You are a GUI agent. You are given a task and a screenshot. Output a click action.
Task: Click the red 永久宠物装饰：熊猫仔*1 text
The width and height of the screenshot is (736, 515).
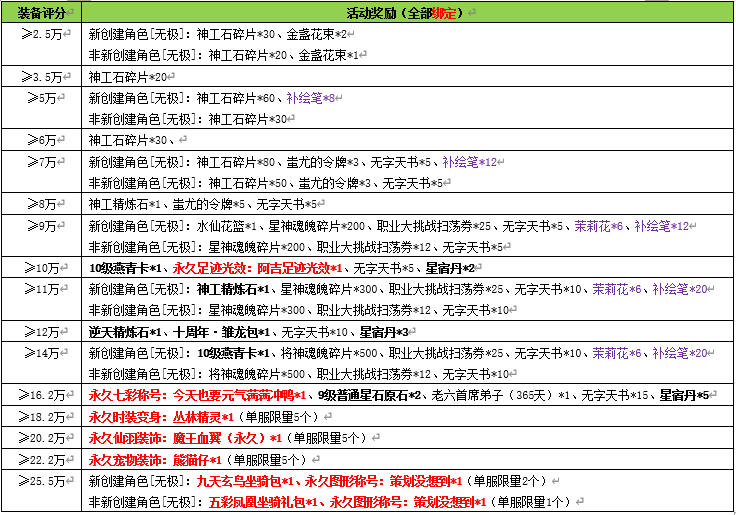[x=155, y=460]
